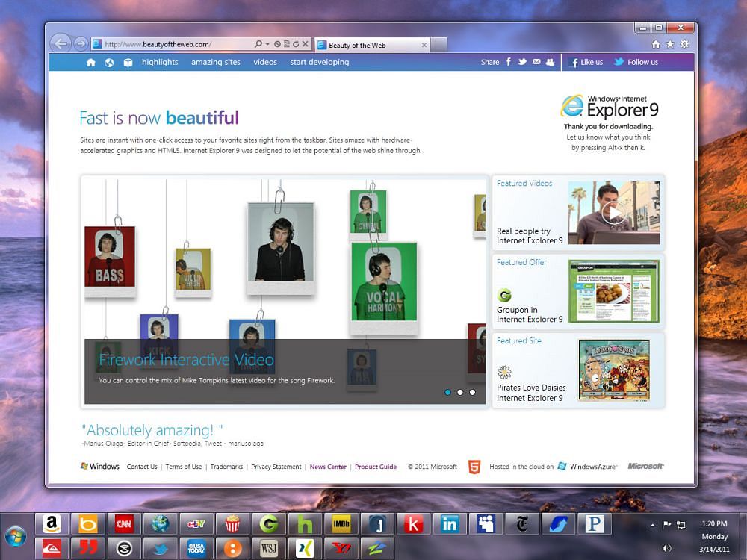This screenshot has height=560, width=747.
Task: Go back with the browser Back arrow
Action: 61,44
